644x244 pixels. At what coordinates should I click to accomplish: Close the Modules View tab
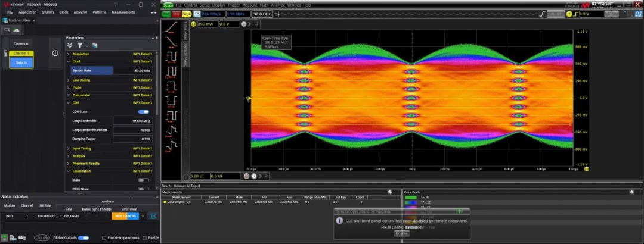tap(33, 20)
